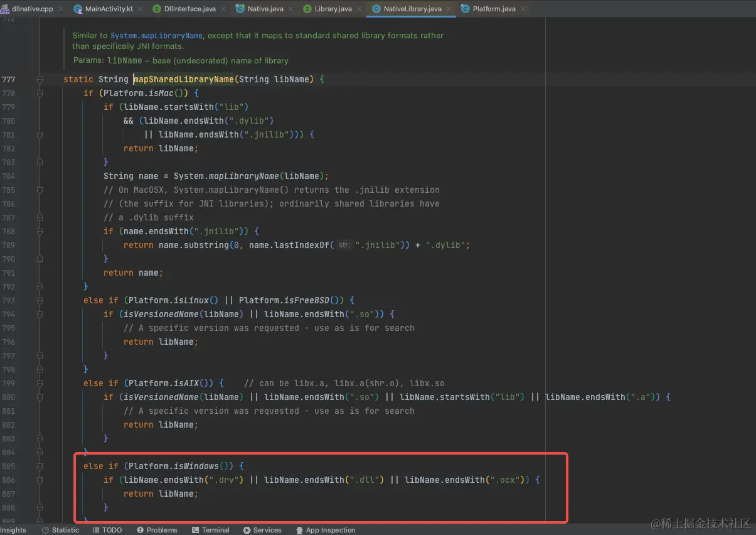Fold the isLinux branch at line 793
This screenshot has height=535, width=756.
40,301
